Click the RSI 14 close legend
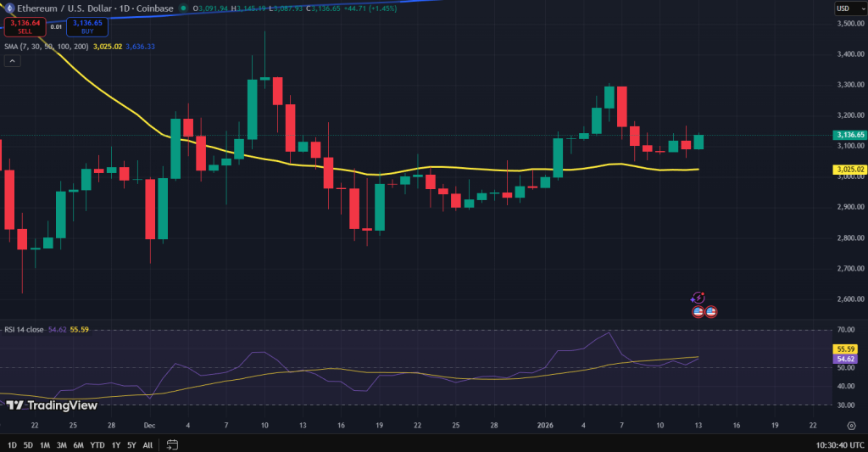The image size is (868, 452). point(24,330)
